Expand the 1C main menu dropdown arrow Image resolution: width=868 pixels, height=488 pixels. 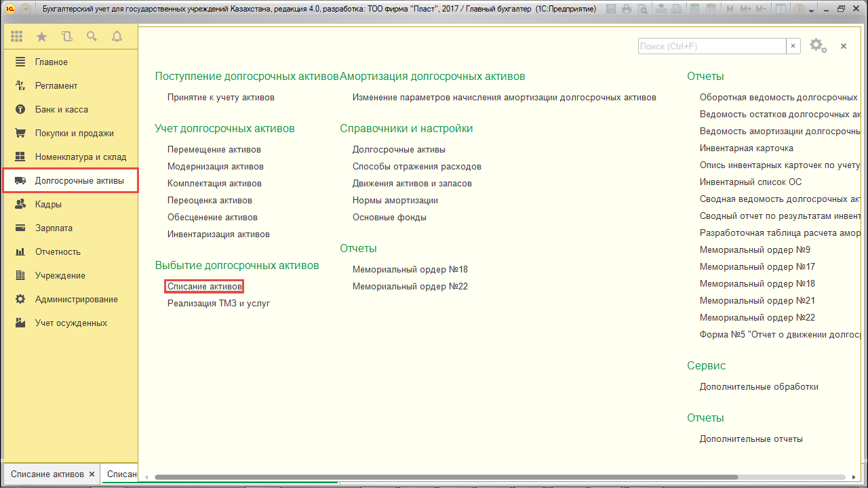26,9
